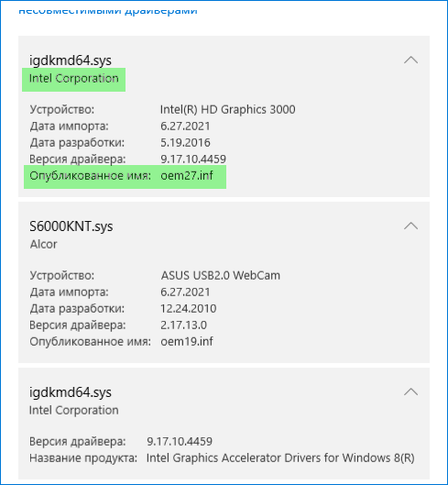Click driver version value in the bottom card

tap(180, 441)
